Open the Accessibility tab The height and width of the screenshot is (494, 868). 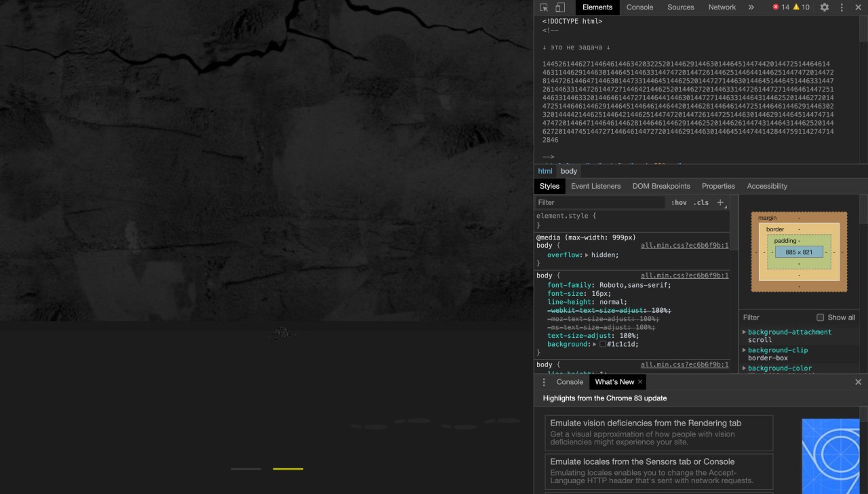(767, 186)
